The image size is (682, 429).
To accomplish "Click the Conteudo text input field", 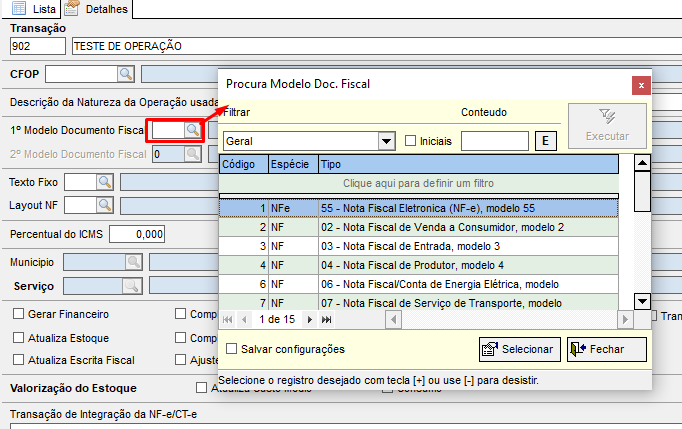I will (494, 141).
